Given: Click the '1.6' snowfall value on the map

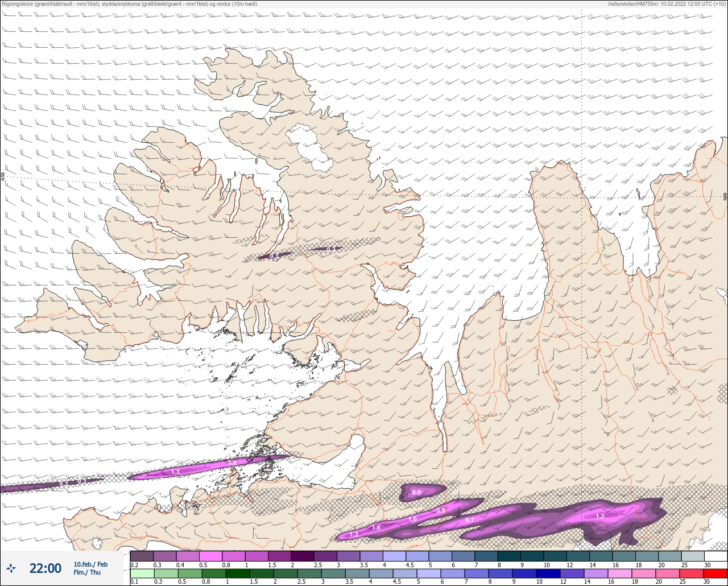Looking at the screenshot, I should click(x=376, y=528).
